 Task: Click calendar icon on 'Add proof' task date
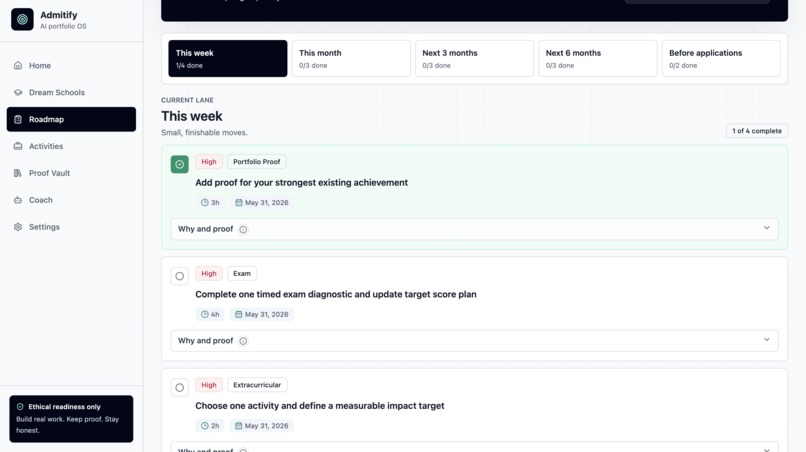pyautogui.click(x=239, y=203)
